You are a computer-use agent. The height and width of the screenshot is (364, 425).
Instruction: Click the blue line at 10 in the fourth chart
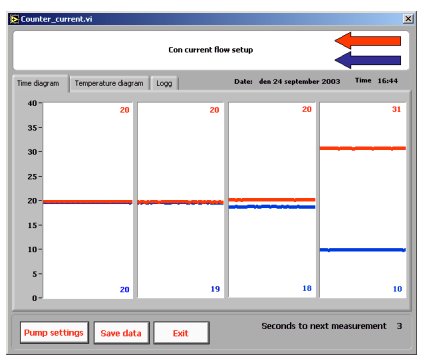(x=363, y=250)
